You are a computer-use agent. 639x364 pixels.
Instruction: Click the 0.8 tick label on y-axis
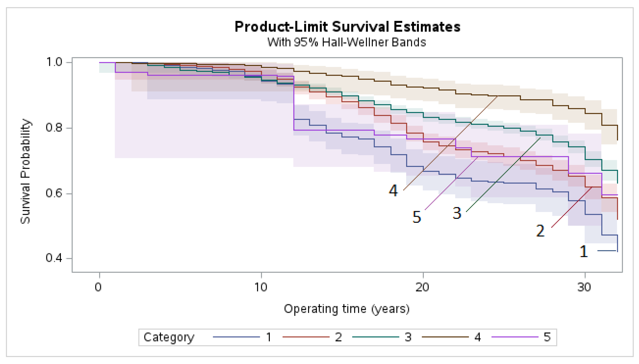click(54, 128)
